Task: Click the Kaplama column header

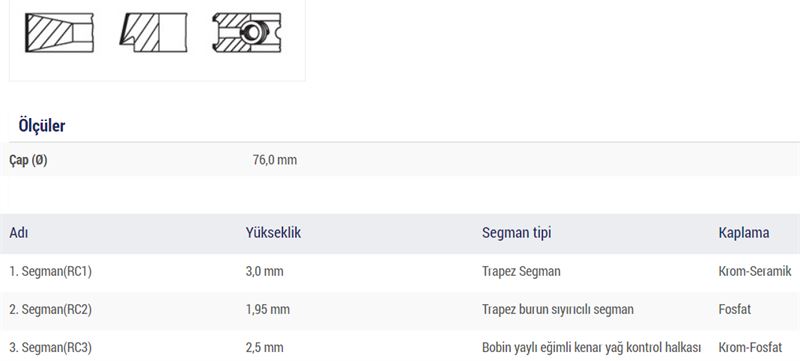Action: 744,233
